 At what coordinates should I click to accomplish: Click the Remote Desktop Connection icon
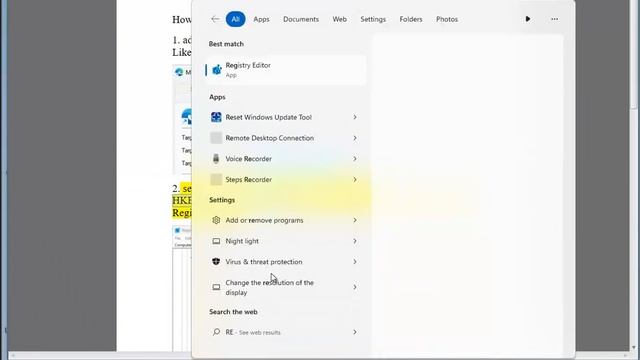216,138
